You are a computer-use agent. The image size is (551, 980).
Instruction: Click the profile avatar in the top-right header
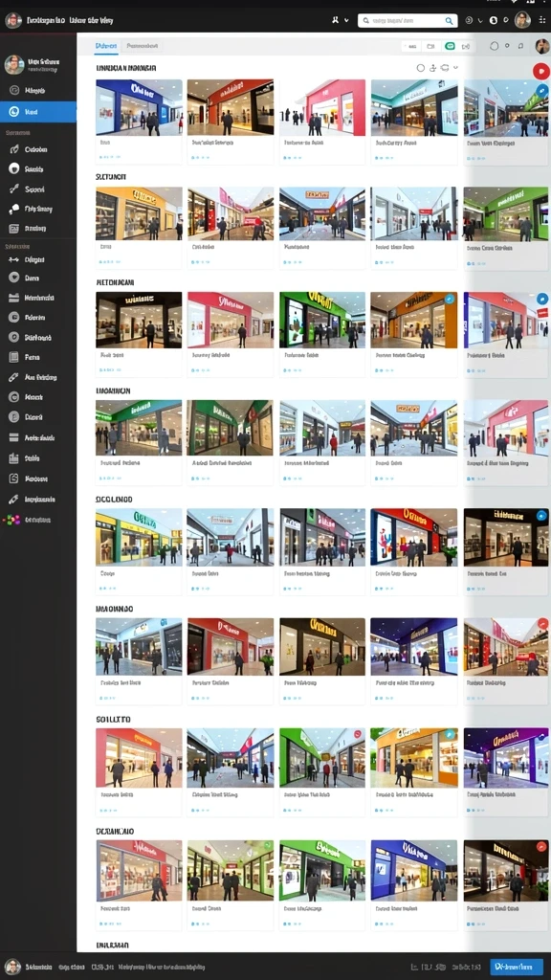tap(522, 20)
